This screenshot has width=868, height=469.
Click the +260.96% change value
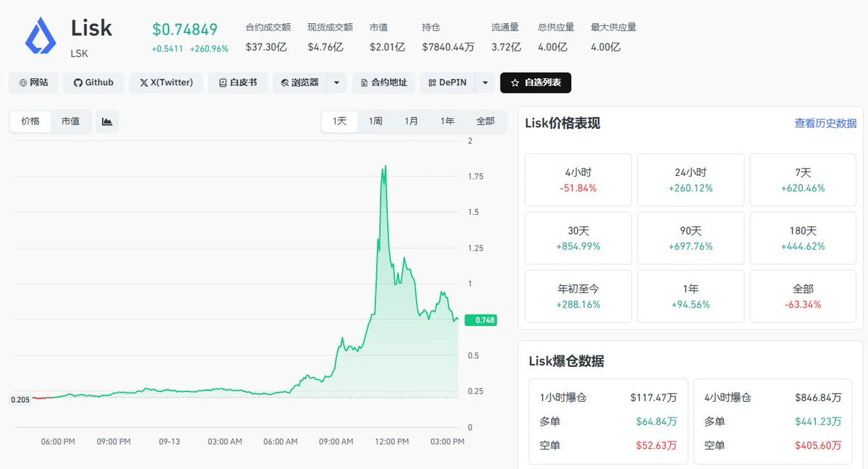pyautogui.click(x=209, y=48)
